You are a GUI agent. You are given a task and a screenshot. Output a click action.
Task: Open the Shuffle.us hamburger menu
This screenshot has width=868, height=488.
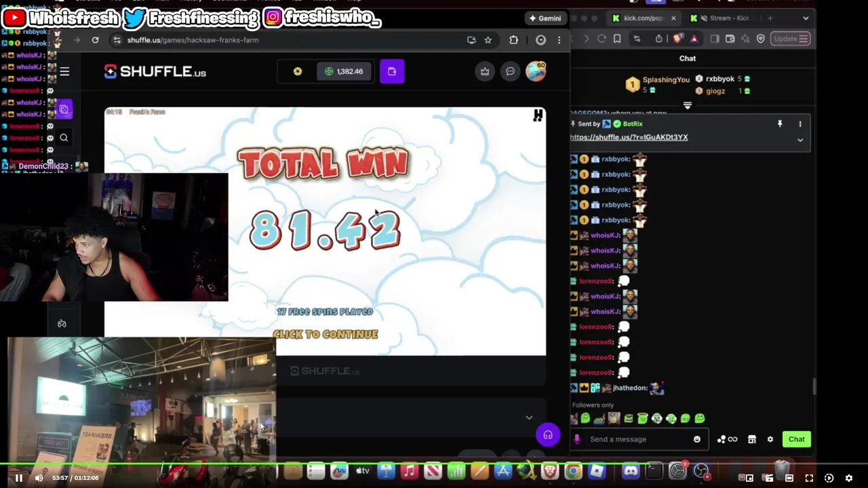(x=64, y=71)
